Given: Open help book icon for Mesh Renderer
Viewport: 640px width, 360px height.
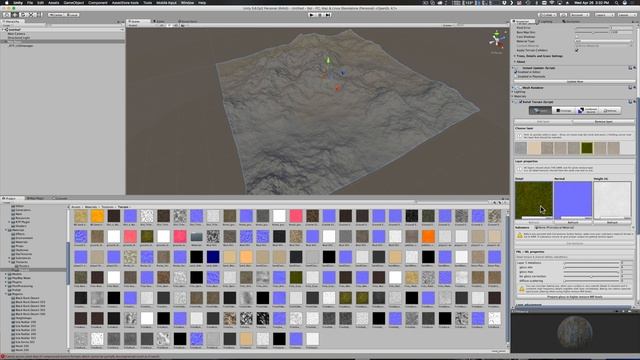Looking at the screenshot, I should coord(630,87).
